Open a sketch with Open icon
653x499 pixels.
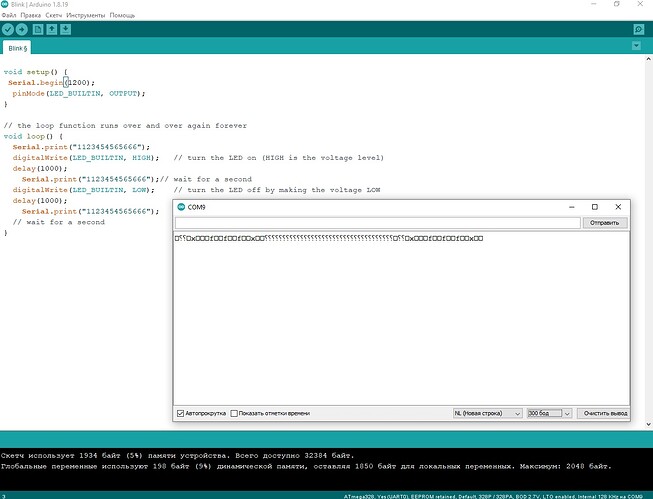[x=52, y=29]
